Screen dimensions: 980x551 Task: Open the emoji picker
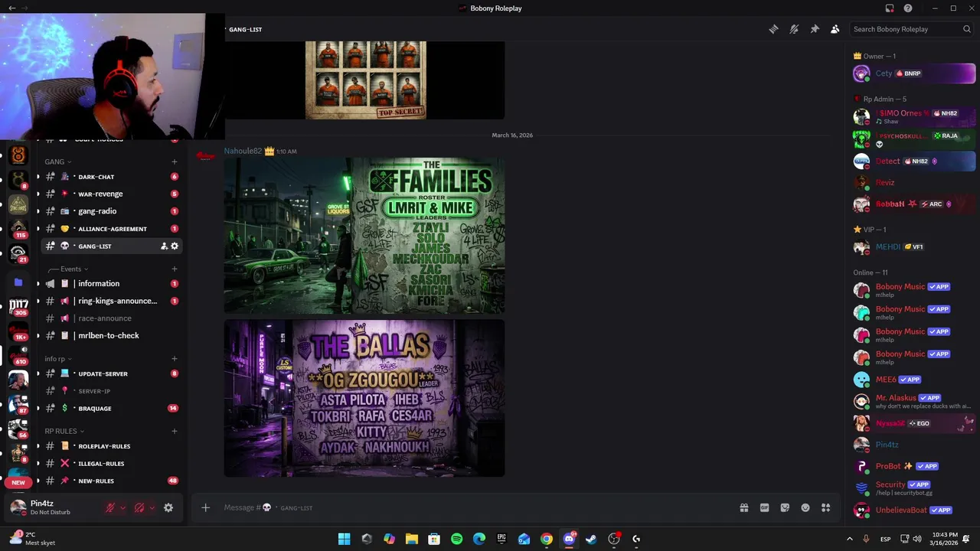tap(805, 507)
